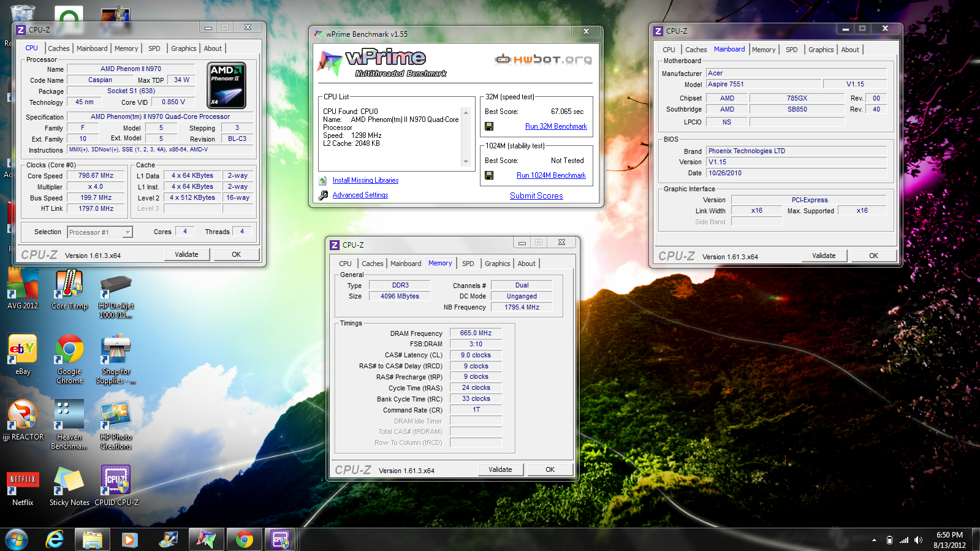980x551 pixels.
Task: Click the down arrow of the CPU List scrollbar
Action: click(x=466, y=162)
